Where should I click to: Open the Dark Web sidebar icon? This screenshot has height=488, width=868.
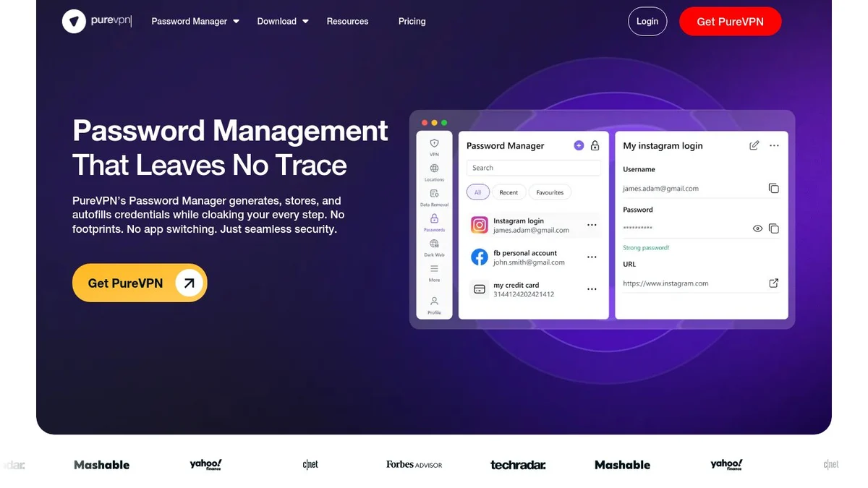[x=434, y=244]
